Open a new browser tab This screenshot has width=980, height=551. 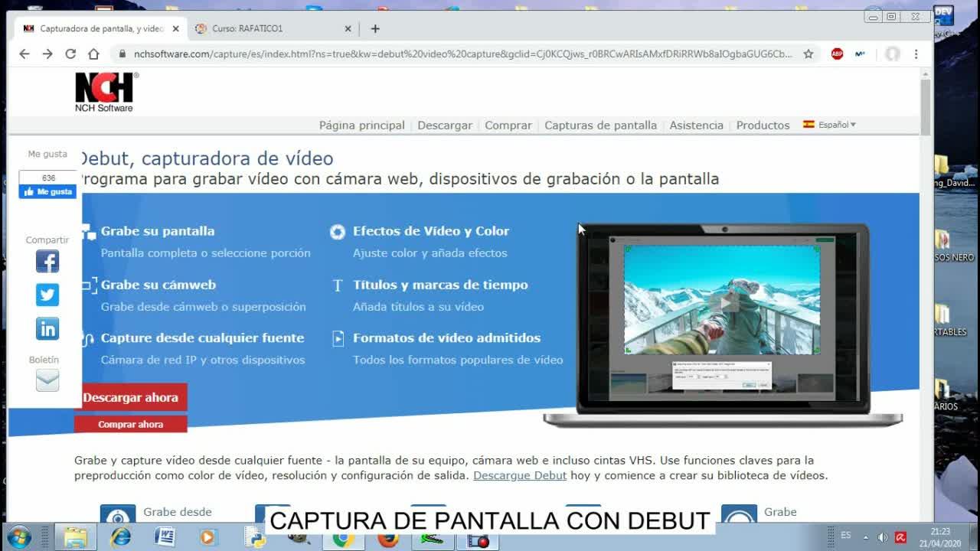coord(375,29)
